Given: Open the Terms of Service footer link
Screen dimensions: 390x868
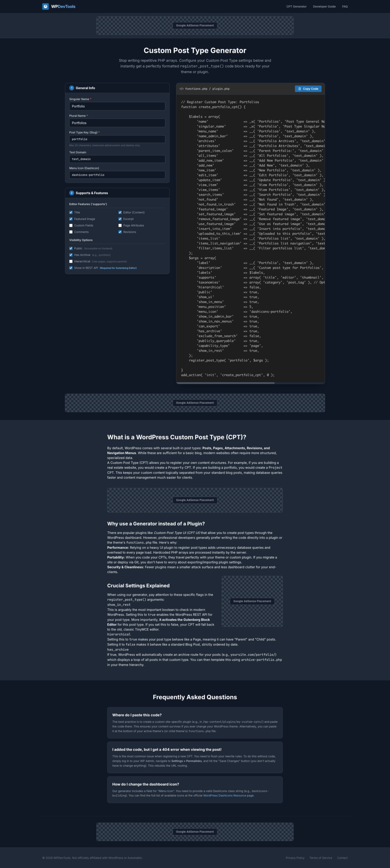Looking at the screenshot, I should click(x=321, y=858).
